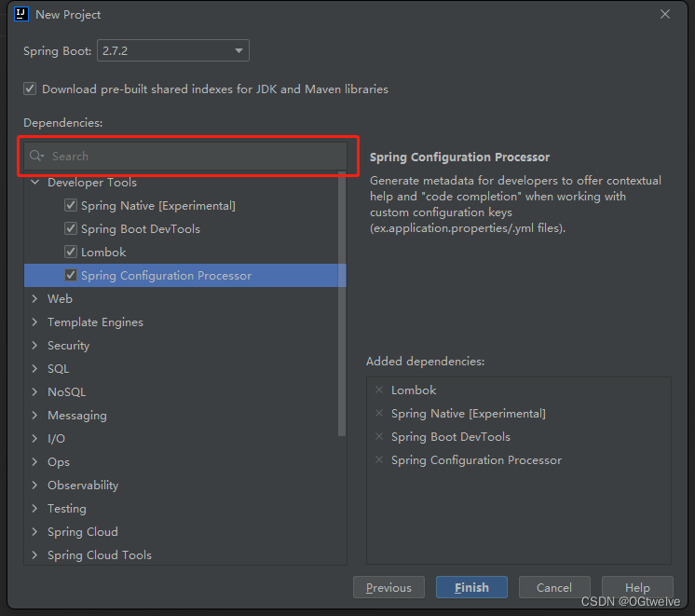
Task: Expand the SQL category
Action: [35, 368]
